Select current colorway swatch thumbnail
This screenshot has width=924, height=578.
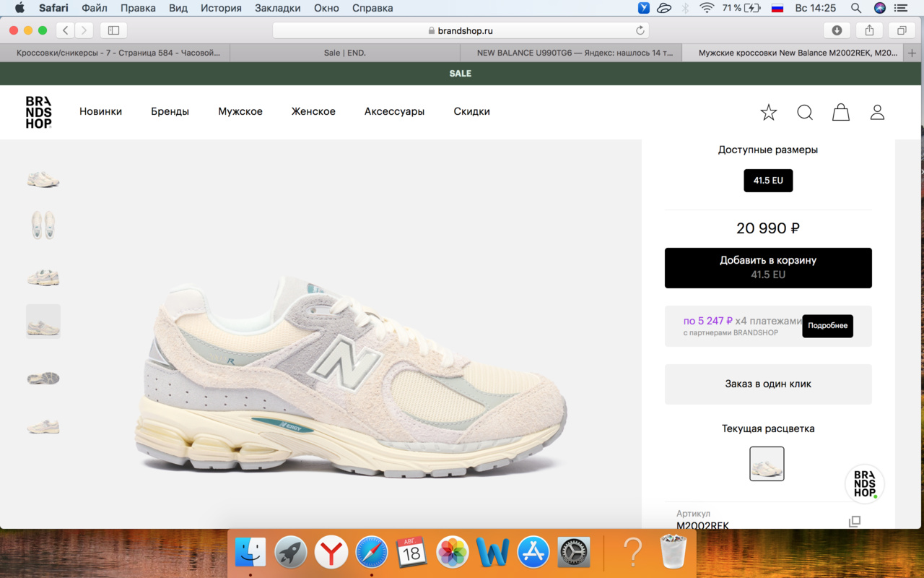pos(767,464)
